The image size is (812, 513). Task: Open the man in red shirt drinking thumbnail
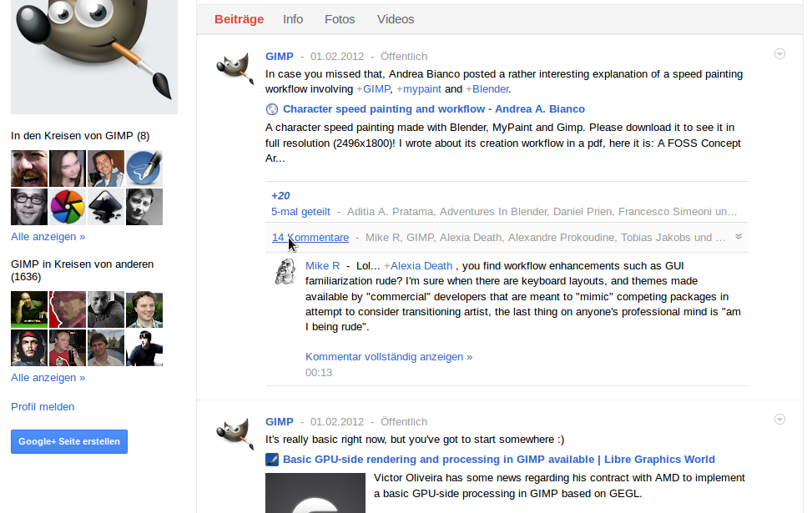pyautogui.click(x=68, y=347)
